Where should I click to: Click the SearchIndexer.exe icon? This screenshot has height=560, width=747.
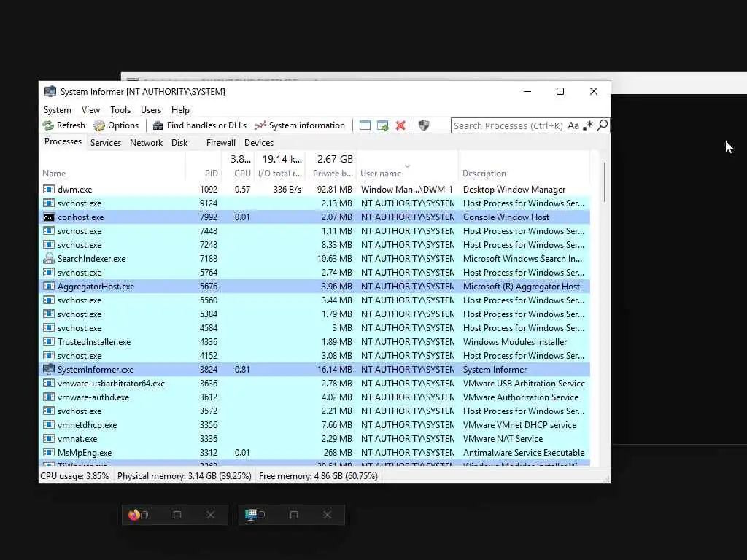point(49,259)
